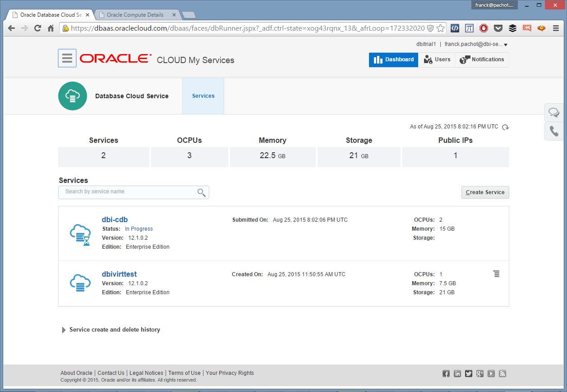Viewport: 567px width, 392px height.
Task: Go back with the browser back arrow
Action: pos(12,28)
